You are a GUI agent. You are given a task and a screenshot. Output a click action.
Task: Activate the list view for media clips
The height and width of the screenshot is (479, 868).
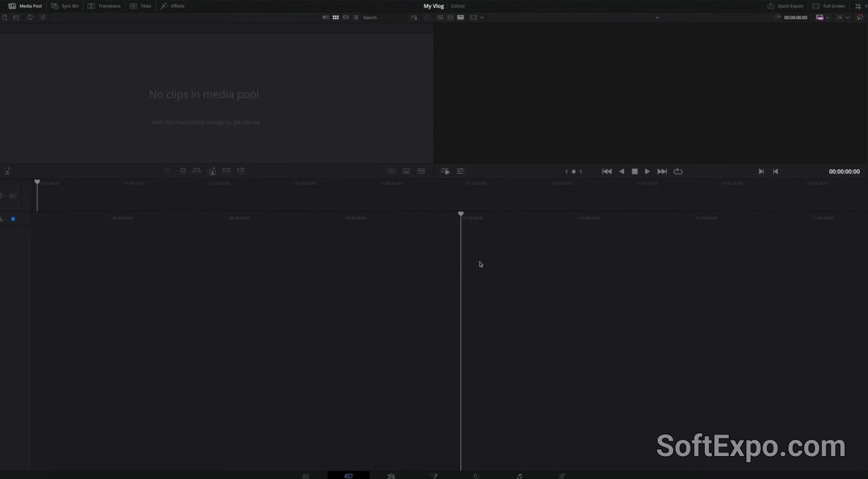click(356, 17)
